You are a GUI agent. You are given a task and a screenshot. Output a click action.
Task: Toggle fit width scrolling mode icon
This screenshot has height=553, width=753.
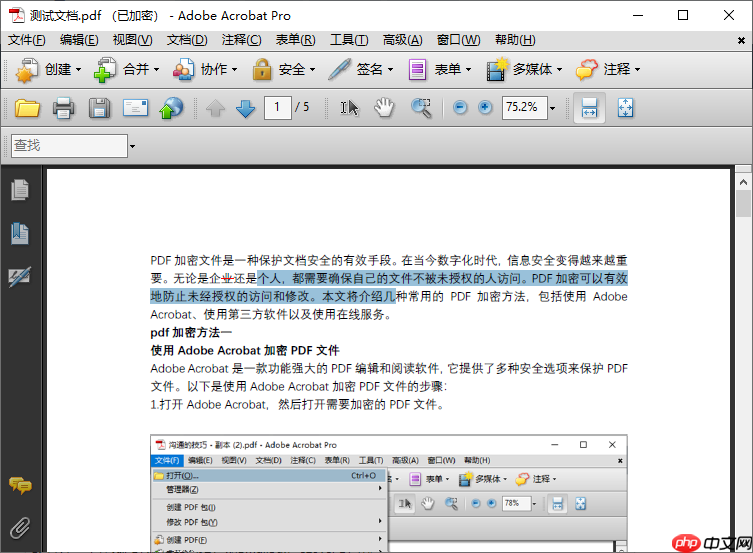(589, 108)
